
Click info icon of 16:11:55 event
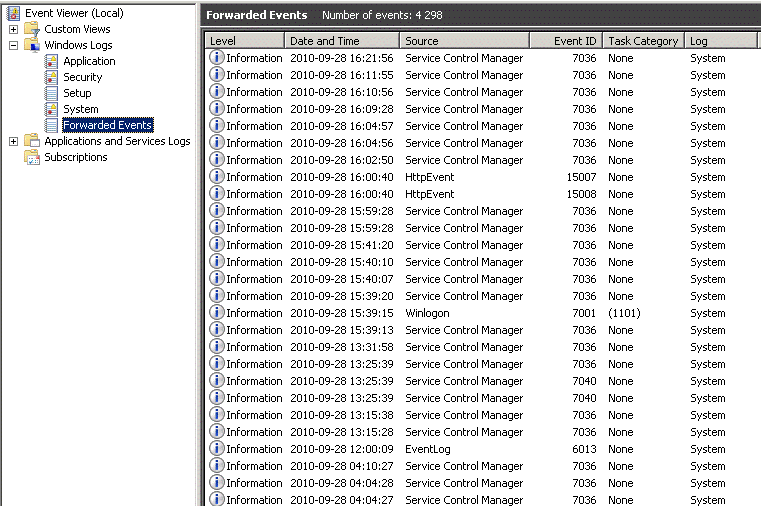(216, 75)
